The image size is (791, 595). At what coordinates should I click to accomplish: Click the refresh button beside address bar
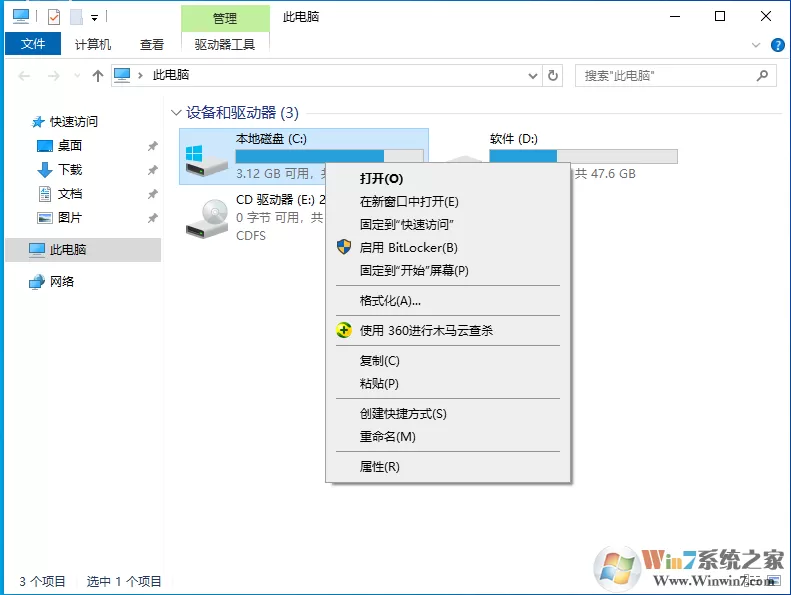[553, 76]
